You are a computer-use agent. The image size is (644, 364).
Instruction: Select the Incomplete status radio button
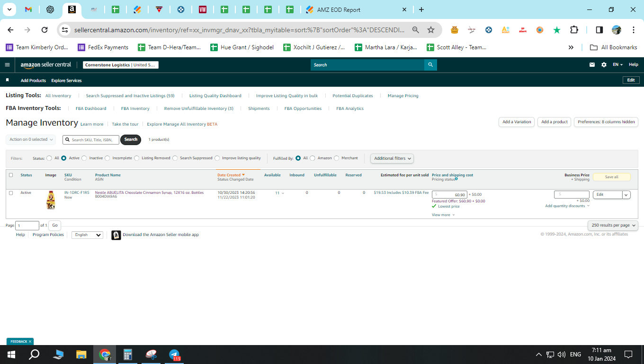coord(107,158)
